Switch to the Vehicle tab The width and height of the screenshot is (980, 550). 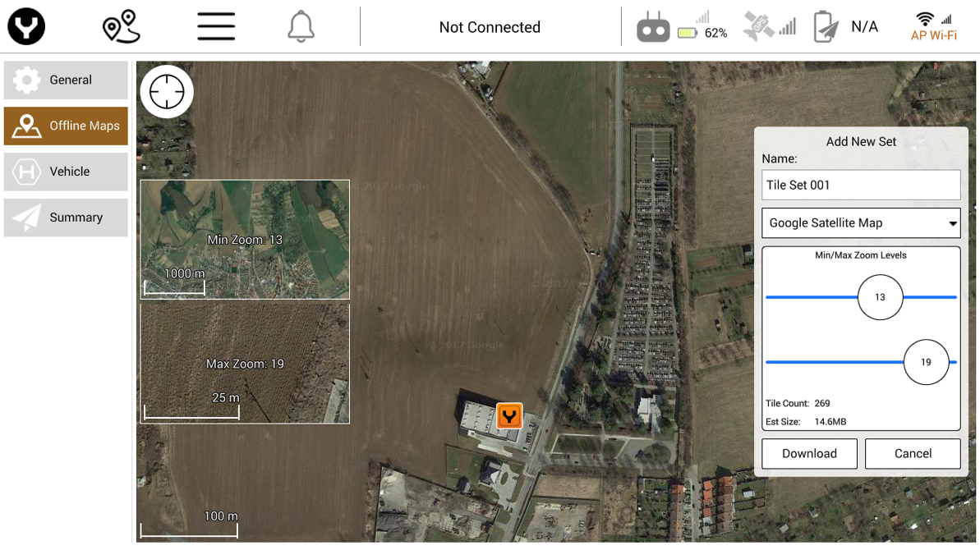pos(66,172)
